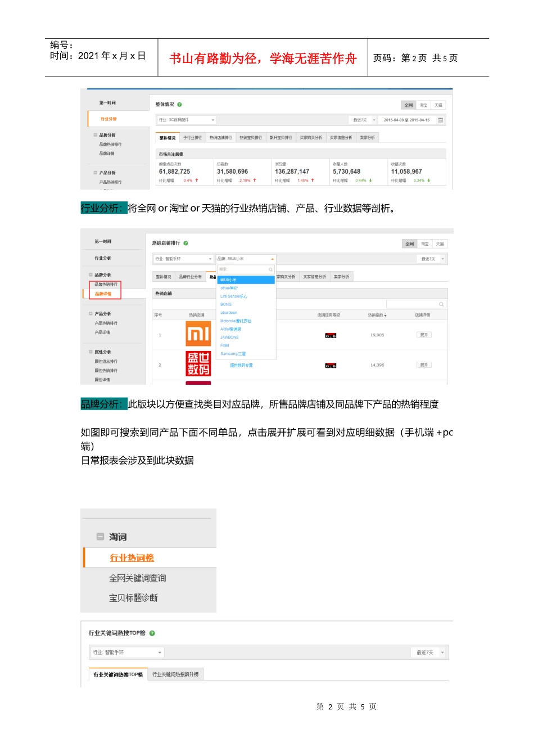Click 展开 button for store row 2
This screenshot has height=756, width=534.
[x=424, y=365]
